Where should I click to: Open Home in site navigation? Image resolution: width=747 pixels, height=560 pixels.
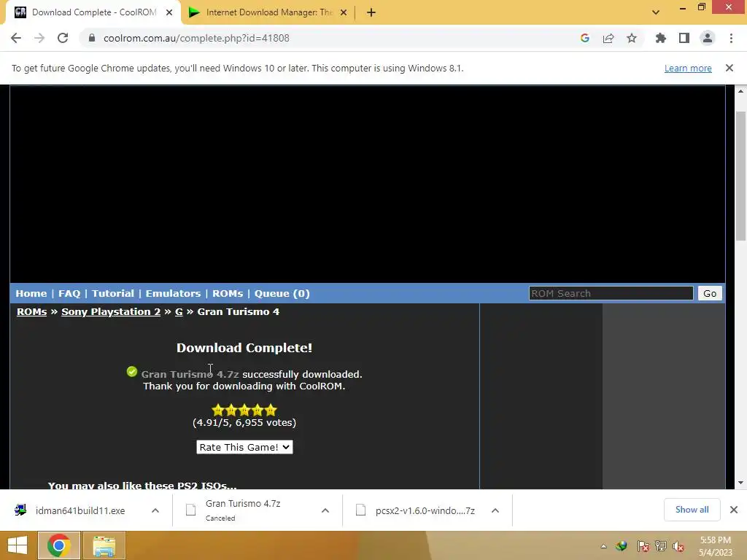(31, 293)
